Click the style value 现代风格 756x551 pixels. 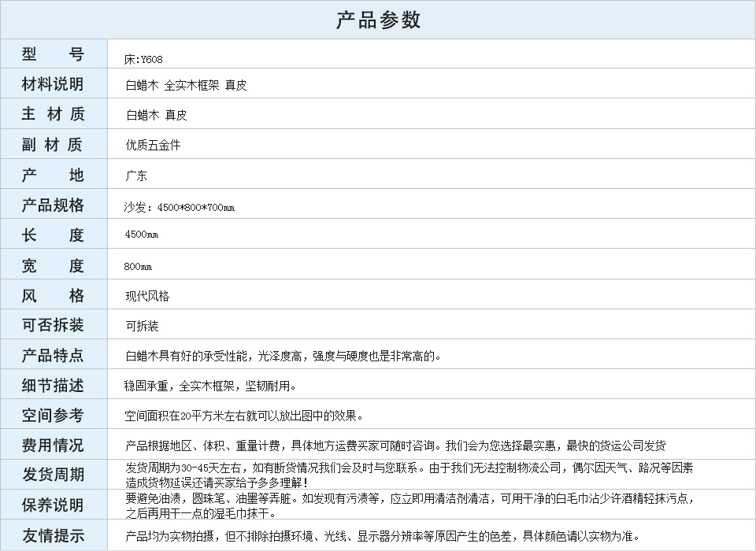tap(147, 296)
